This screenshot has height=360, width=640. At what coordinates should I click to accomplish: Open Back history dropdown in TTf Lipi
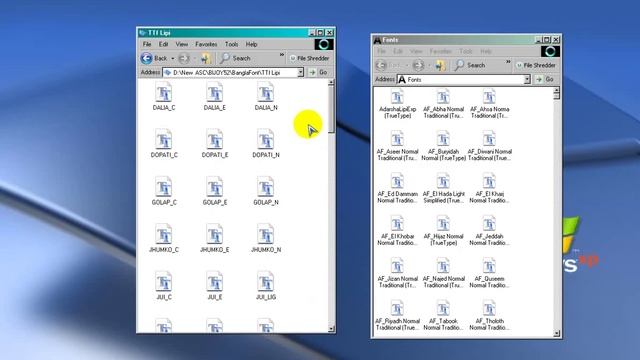(x=173, y=58)
